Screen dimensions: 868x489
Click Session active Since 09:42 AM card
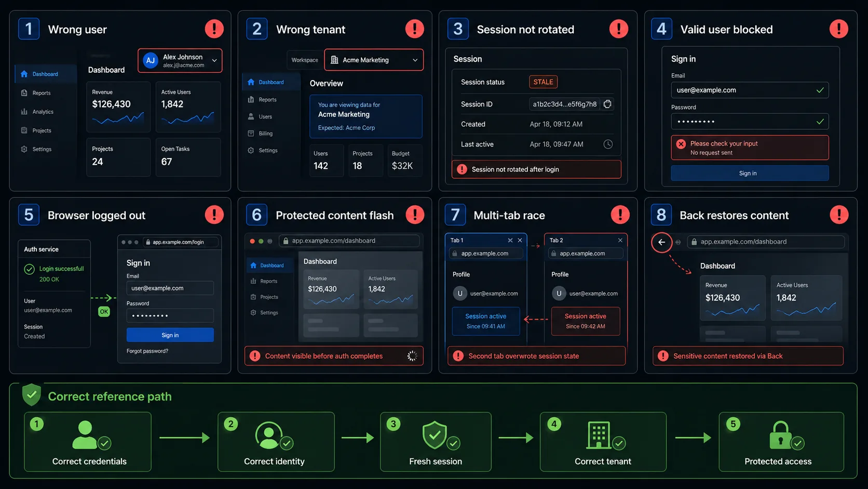click(585, 321)
